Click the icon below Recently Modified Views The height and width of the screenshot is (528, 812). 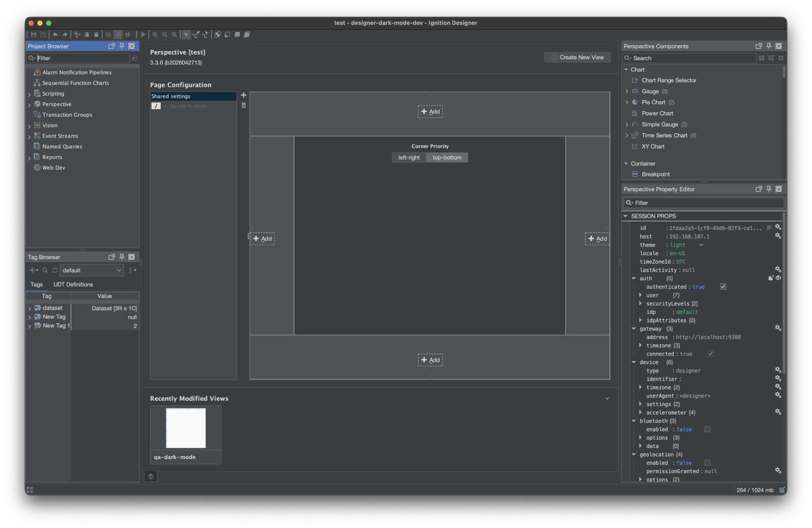coord(151,477)
